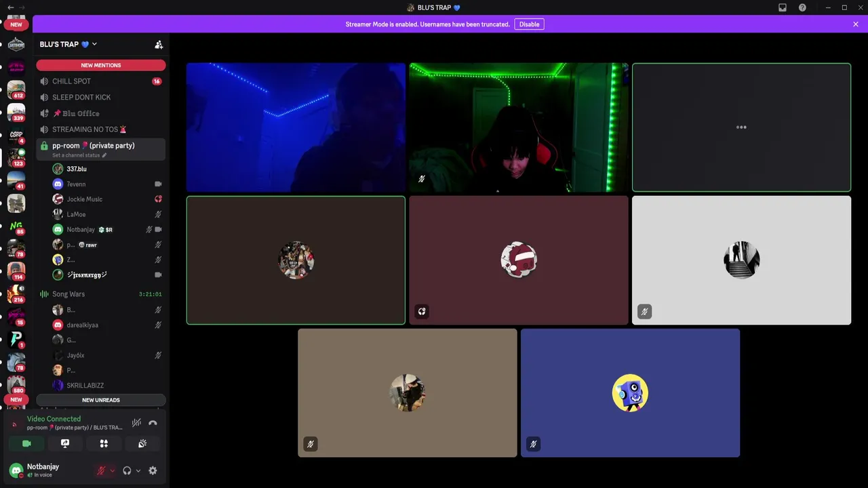Click Video Connected status text

(x=54, y=419)
